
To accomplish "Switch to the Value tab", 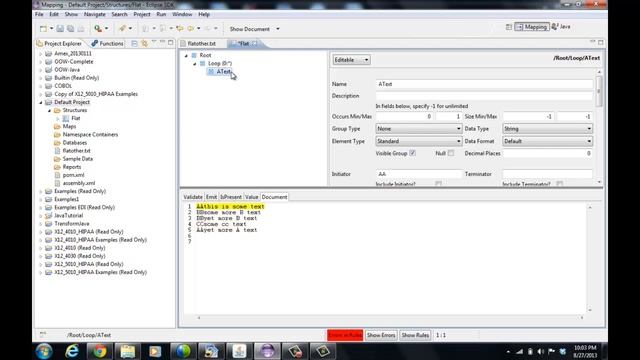I will click(251, 197).
